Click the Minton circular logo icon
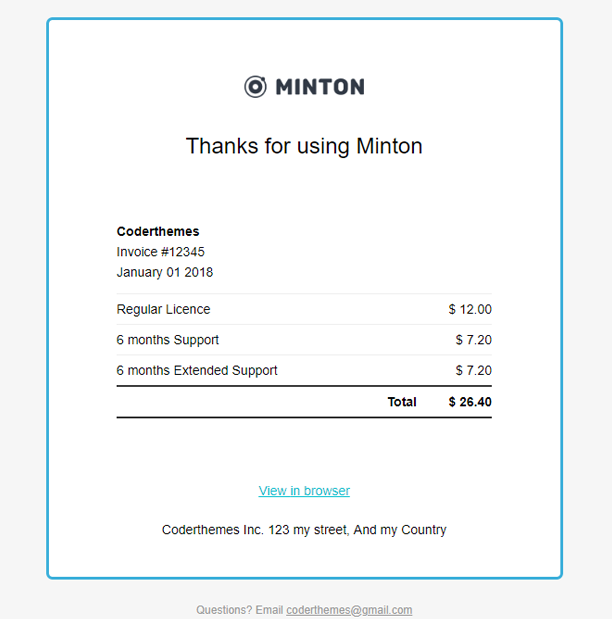The image size is (612, 619). tap(255, 87)
